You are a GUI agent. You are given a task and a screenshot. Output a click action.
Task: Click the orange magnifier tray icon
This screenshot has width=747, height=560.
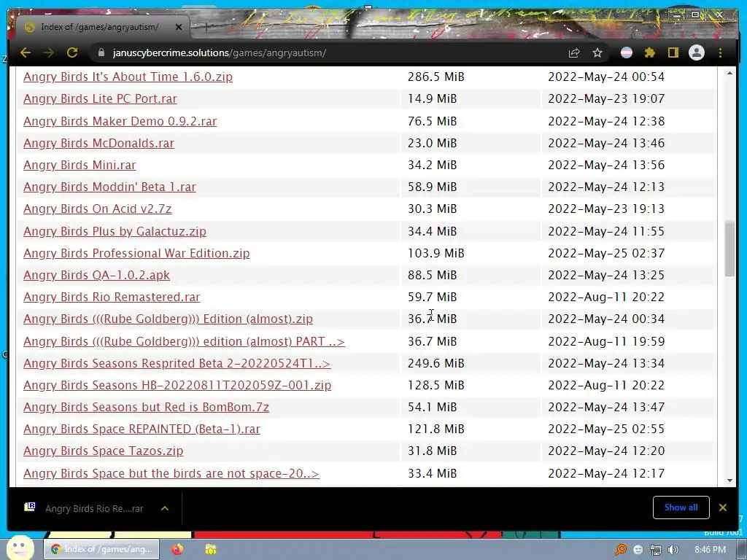[x=620, y=550]
